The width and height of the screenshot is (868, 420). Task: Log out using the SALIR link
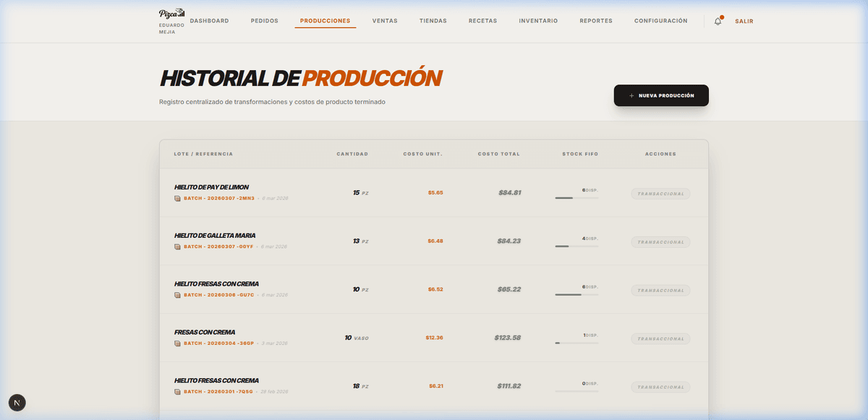(744, 20)
